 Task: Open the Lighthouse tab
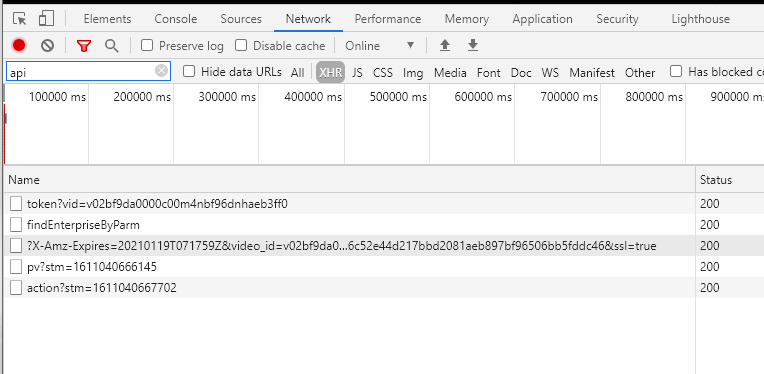[x=700, y=19]
